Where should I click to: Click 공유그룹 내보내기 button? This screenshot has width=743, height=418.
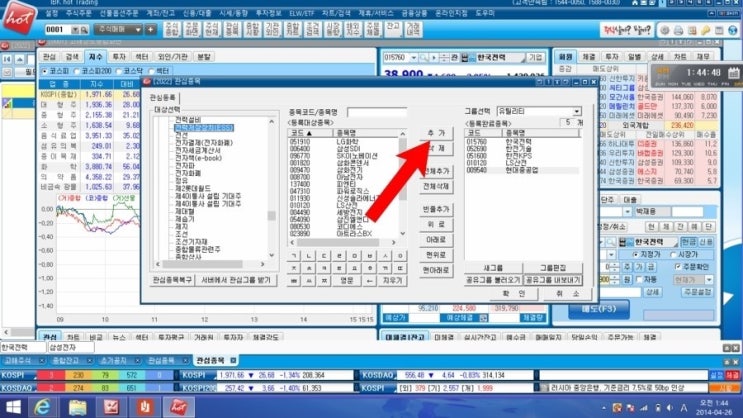[553, 280]
